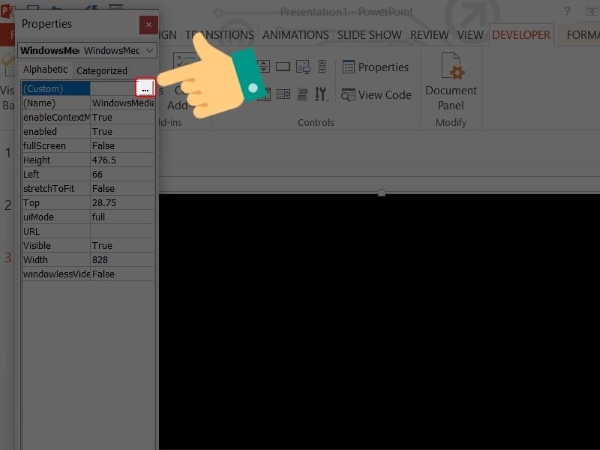Image resolution: width=600 pixels, height=450 pixels.
Task: Open the REVIEW ribbon tab
Action: (x=429, y=35)
